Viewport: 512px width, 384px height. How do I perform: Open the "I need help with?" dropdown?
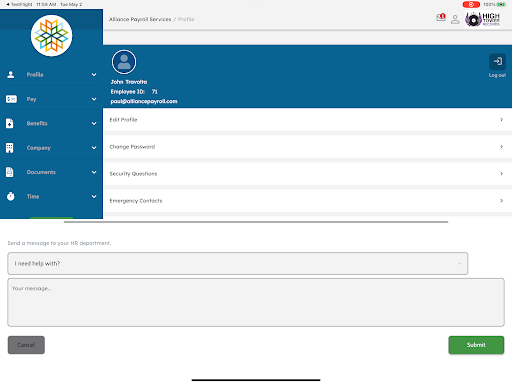tap(238, 263)
